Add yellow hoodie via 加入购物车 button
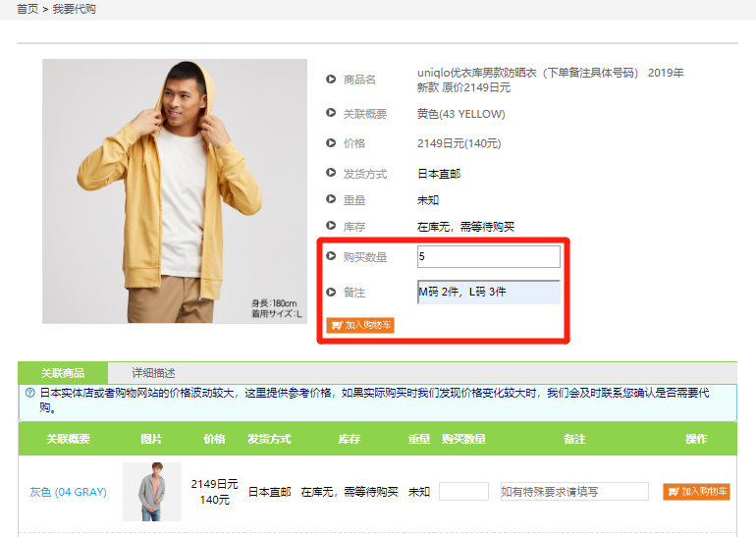 pos(360,325)
